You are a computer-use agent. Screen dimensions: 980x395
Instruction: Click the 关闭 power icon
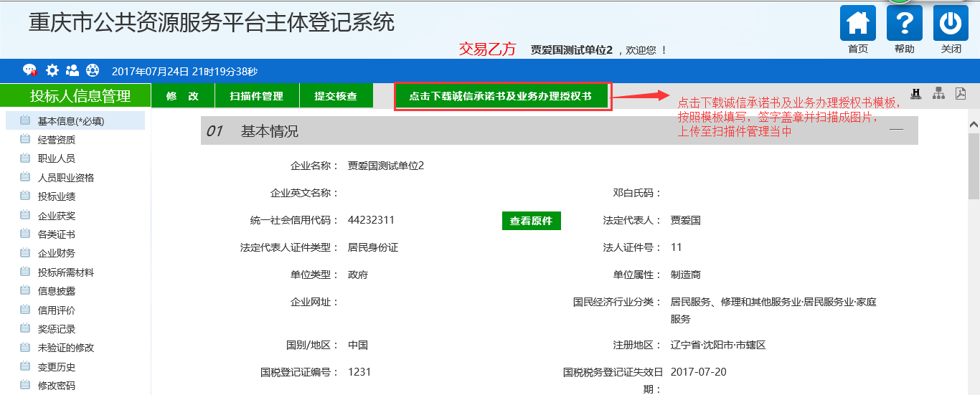click(951, 23)
